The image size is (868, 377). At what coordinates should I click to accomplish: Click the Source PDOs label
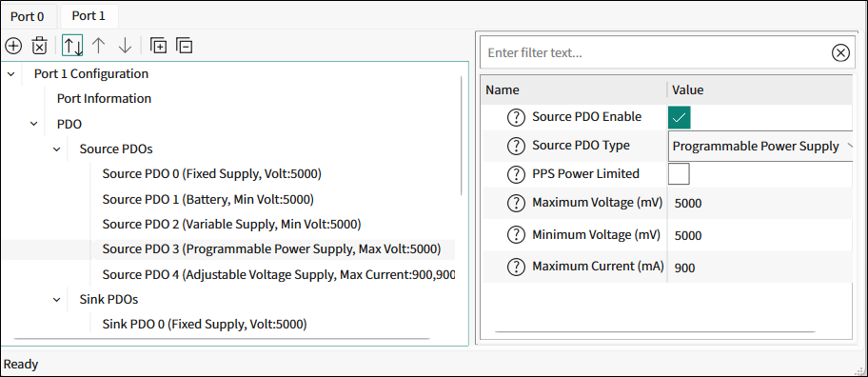[116, 149]
